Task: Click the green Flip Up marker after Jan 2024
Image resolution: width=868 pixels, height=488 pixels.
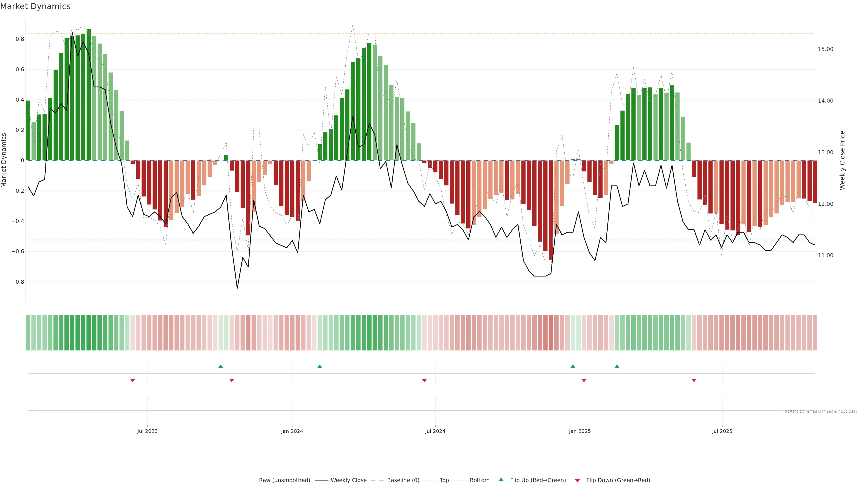Action: coord(320,366)
